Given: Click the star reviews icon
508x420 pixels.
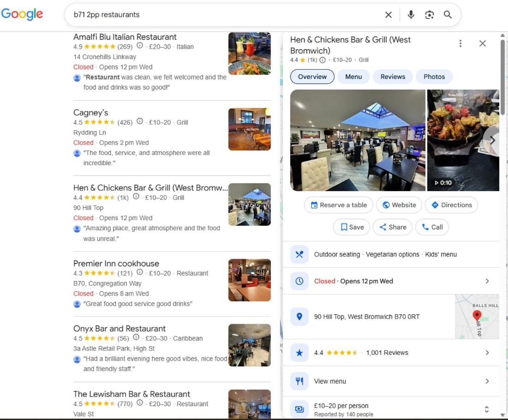Looking at the screenshot, I should point(299,353).
